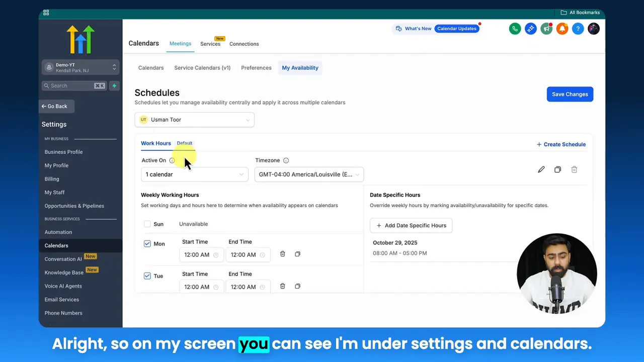Click Add Date Specific Hours

coord(411,225)
